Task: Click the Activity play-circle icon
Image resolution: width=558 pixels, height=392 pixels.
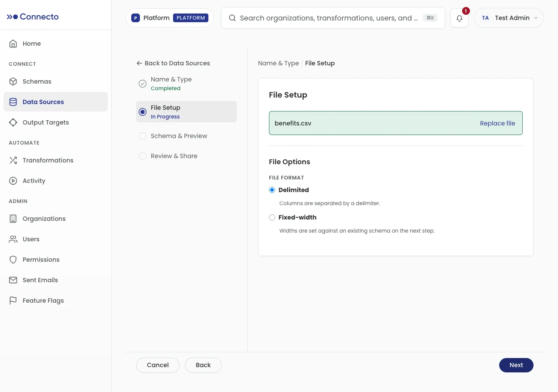Action: (13, 181)
